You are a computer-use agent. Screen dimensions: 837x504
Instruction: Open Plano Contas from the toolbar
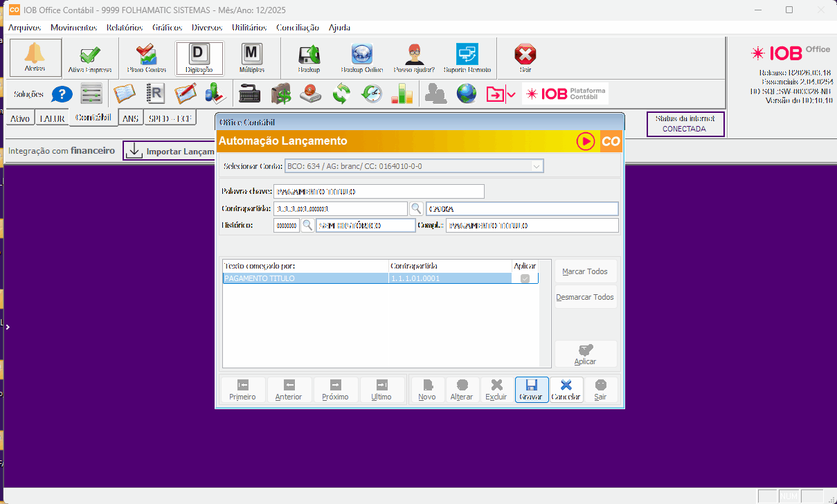click(146, 57)
